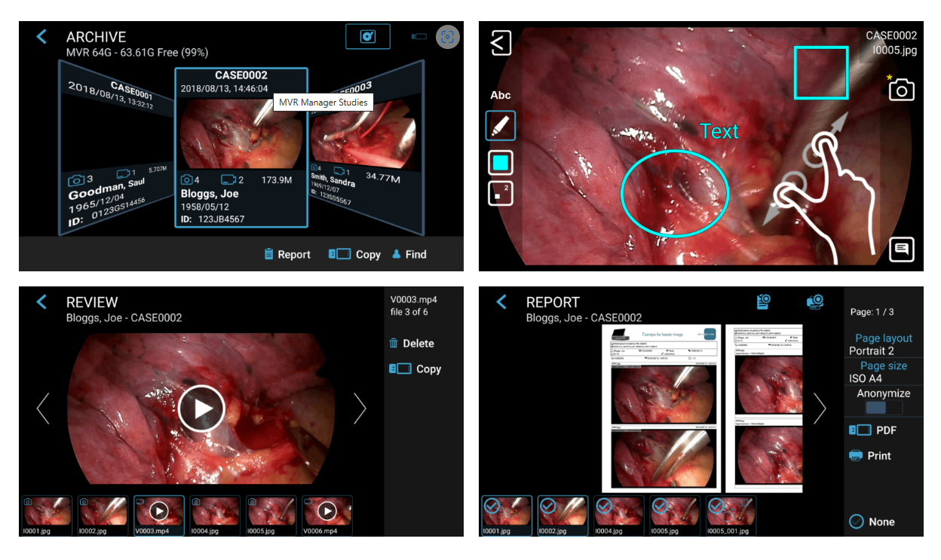941x560 pixels.
Task: Show the next file in REVIEW
Action: click(x=360, y=409)
